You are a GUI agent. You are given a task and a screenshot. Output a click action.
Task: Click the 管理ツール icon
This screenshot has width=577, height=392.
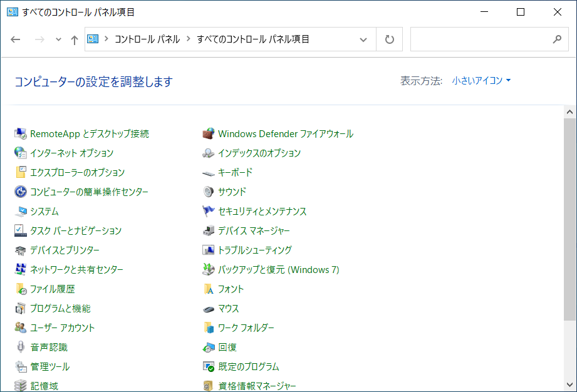click(21, 366)
